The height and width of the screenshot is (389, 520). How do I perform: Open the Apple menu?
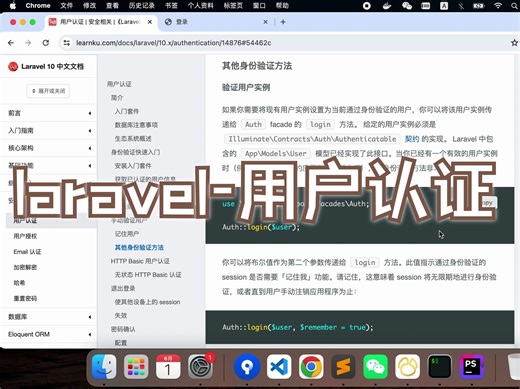click(13, 5)
